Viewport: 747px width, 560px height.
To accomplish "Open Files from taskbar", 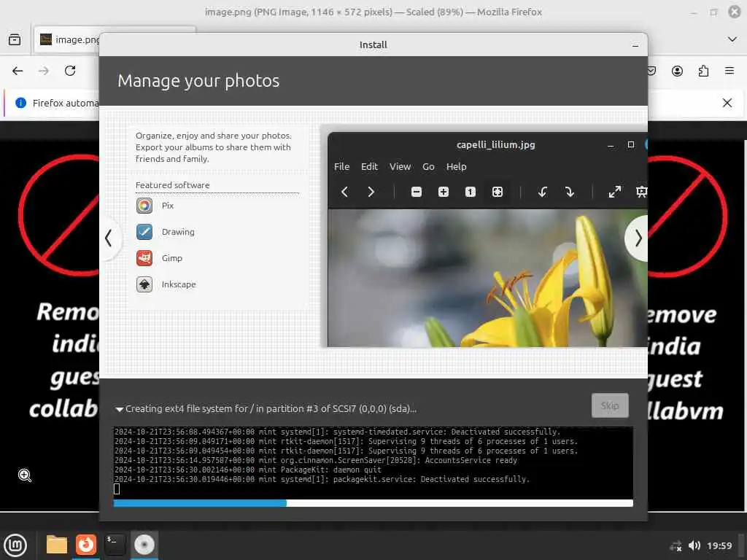I will (57, 545).
